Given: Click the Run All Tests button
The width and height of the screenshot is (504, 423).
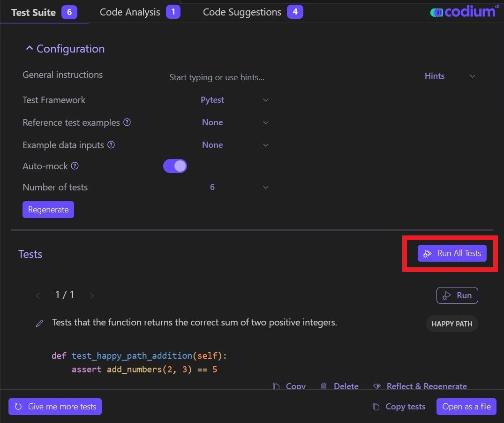Looking at the screenshot, I should [x=452, y=253].
